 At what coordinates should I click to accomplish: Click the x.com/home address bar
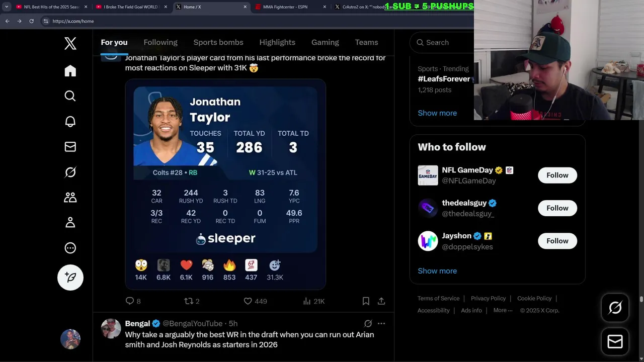(x=257, y=21)
